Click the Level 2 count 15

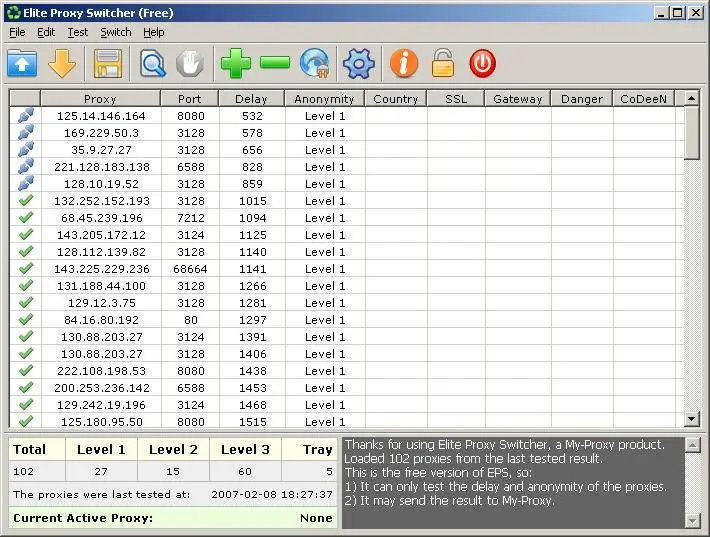(173, 471)
